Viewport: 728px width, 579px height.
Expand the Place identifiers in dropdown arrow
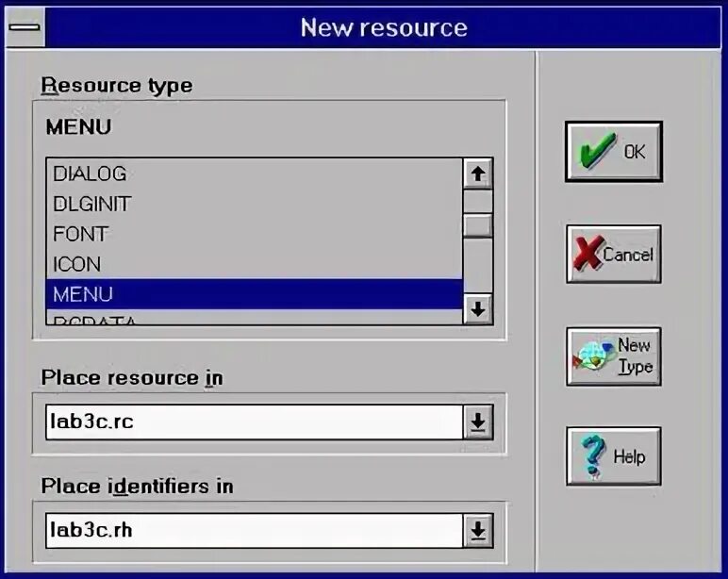478,530
